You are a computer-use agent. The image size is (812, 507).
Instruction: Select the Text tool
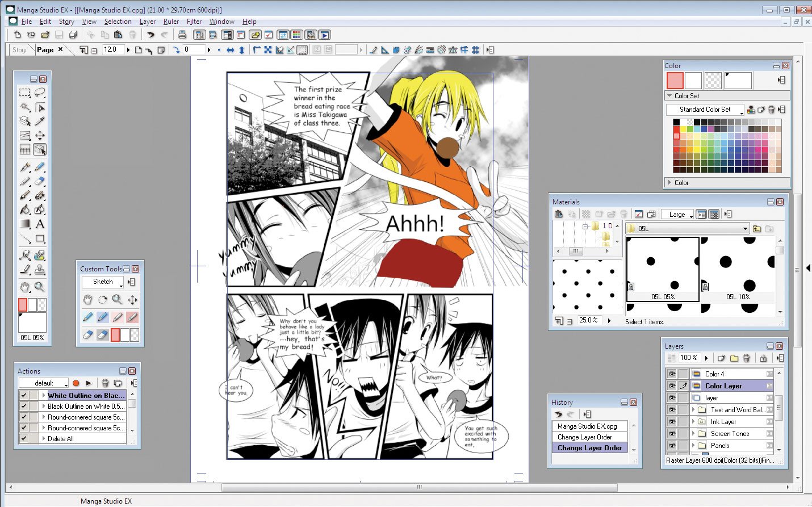click(x=40, y=224)
